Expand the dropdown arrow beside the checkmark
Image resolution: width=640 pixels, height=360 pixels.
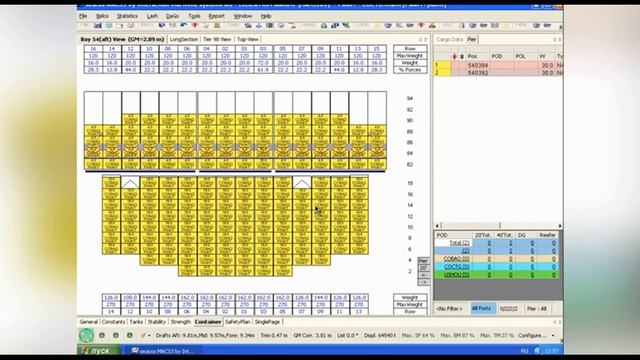tap(149, 336)
